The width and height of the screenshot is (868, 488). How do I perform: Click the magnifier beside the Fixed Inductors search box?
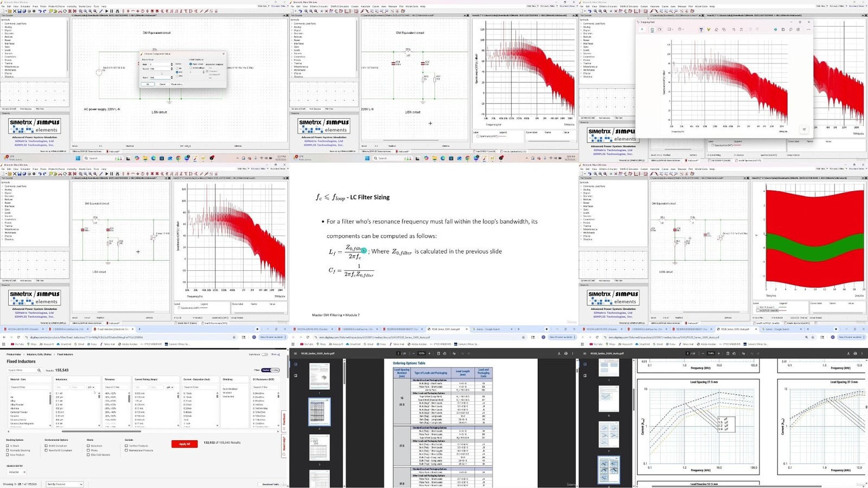click(x=39, y=370)
